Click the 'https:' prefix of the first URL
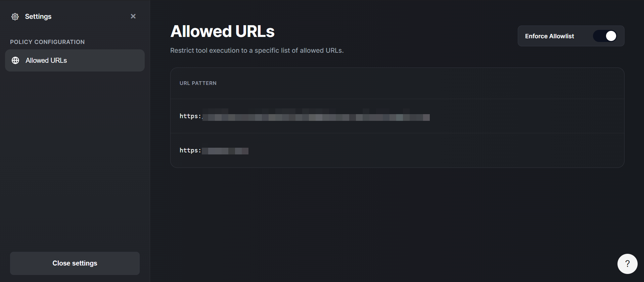The image size is (644, 282). coord(190,116)
